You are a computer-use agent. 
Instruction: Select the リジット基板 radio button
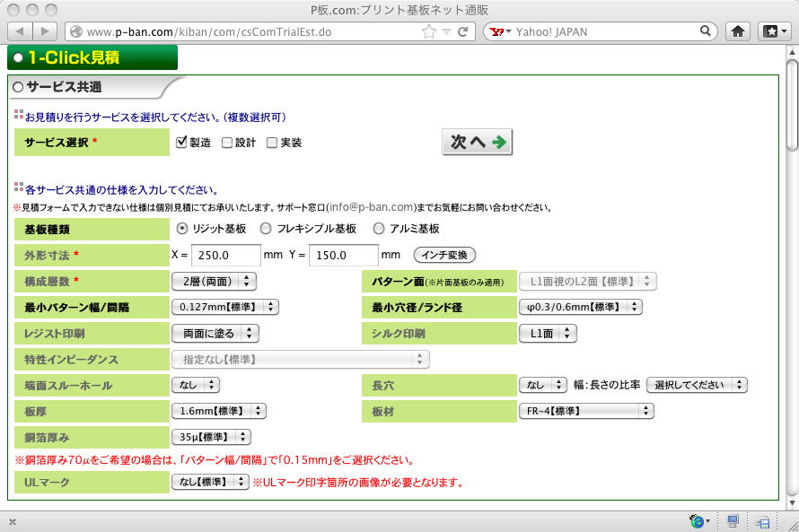[182, 229]
